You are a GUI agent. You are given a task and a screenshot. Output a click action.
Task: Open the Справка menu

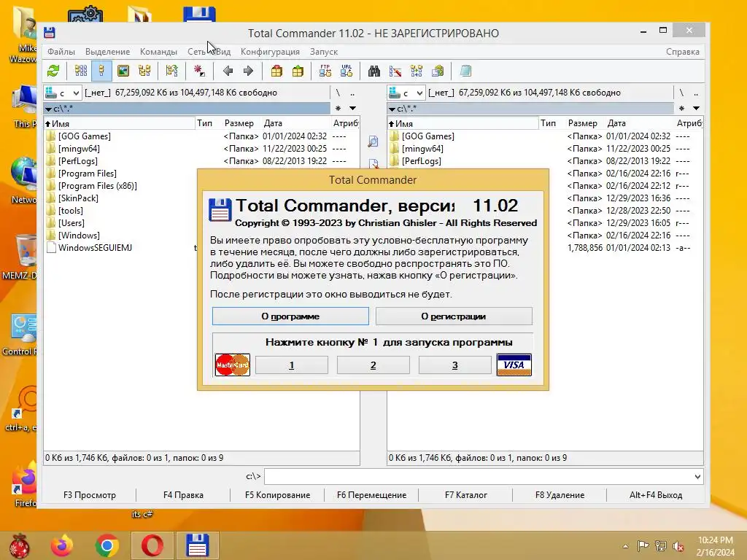click(x=683, y=52)
